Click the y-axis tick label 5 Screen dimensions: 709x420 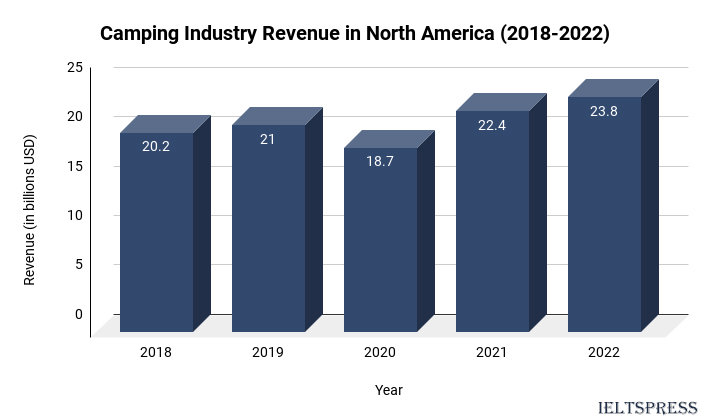(x=79, y=264)
